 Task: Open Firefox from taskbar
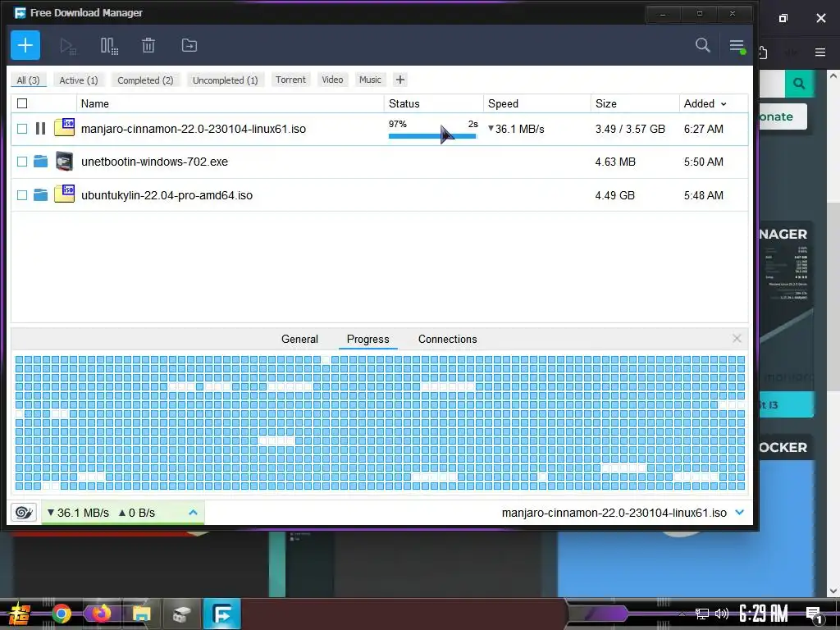pos(101,614)
